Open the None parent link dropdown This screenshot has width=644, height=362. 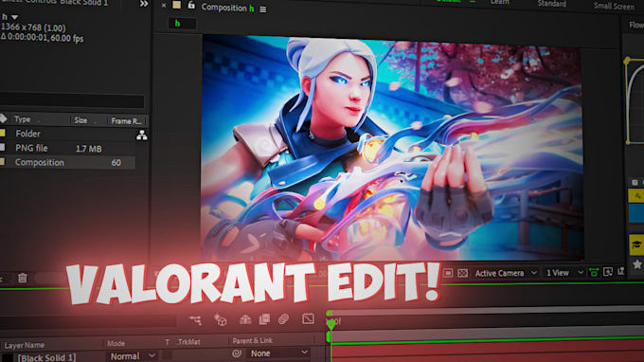pyautogui.click(x=278, y=353)
